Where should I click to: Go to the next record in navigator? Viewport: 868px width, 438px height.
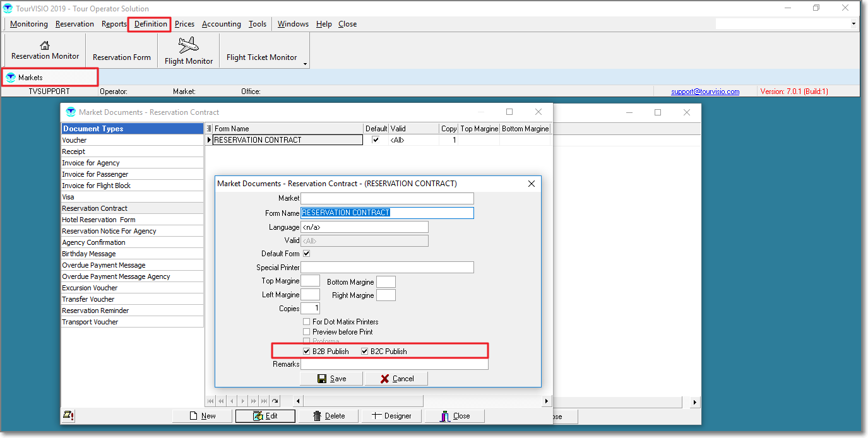243,401
